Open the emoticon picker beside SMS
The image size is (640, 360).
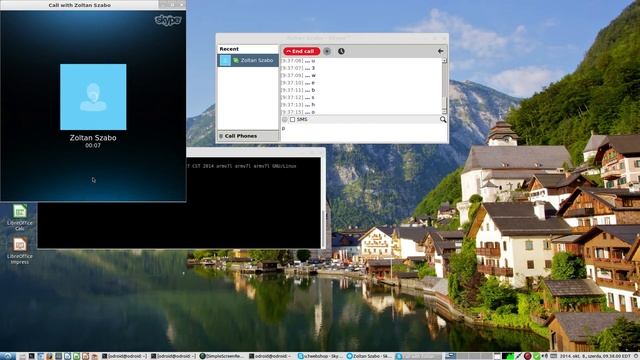pyautogui.click(x=284, y=120)
